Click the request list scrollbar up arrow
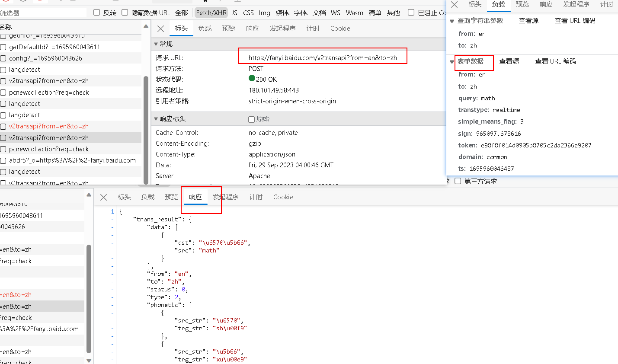Screen dimensions: 618x364 (146, 26)
